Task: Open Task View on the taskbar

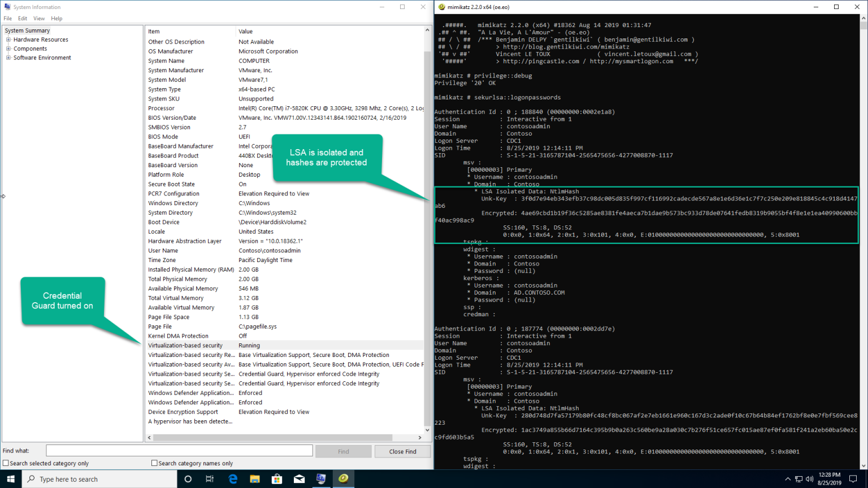Action: pyautogui.click(x=210, y=479)
